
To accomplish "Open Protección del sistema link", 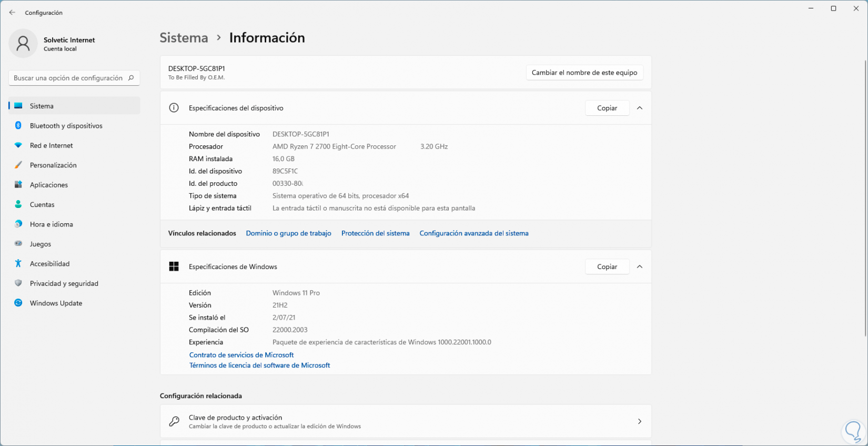I will (x=375, y=233).
